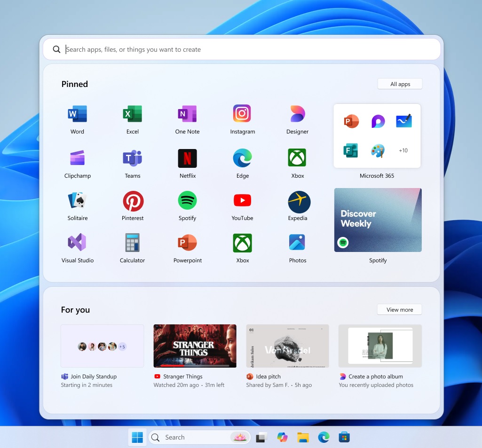Click the All apps button

click(x=400, y=84)
